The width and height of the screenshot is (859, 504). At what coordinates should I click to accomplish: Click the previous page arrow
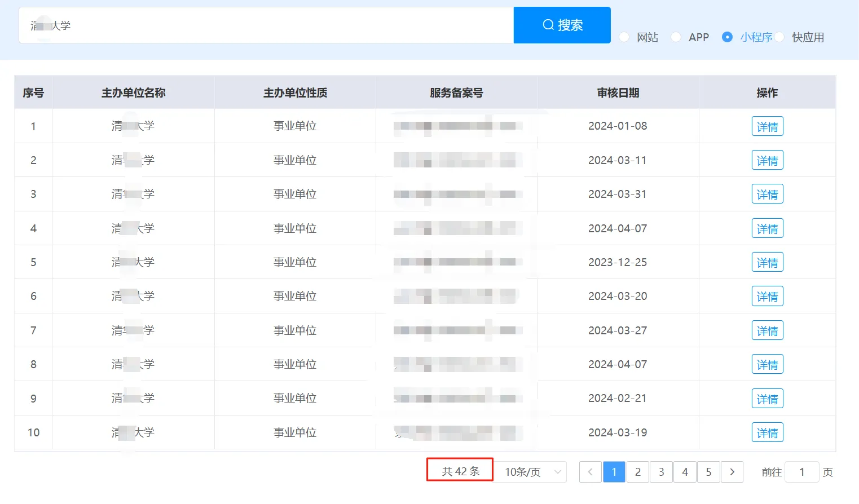tap(590, 472)
